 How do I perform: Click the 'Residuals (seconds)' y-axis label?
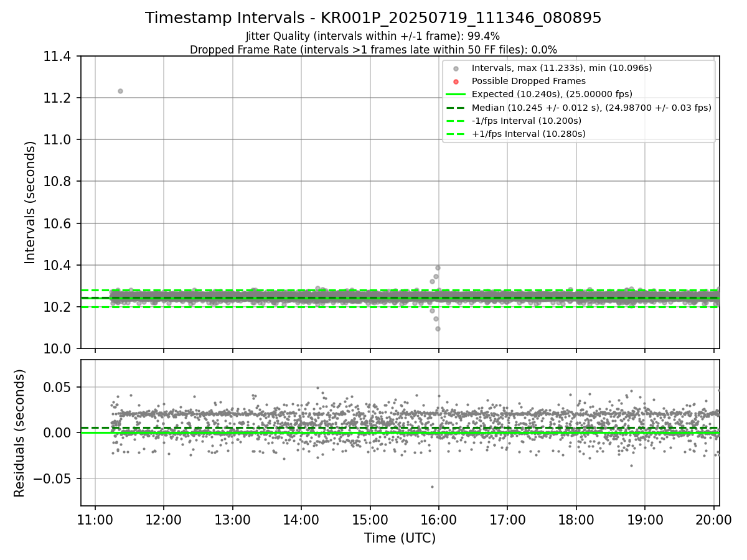[x=19, y=433]
